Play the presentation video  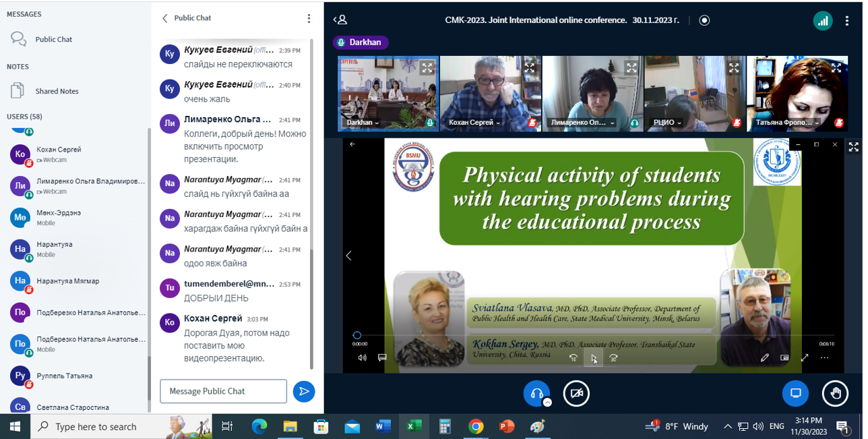pos(594,359)
